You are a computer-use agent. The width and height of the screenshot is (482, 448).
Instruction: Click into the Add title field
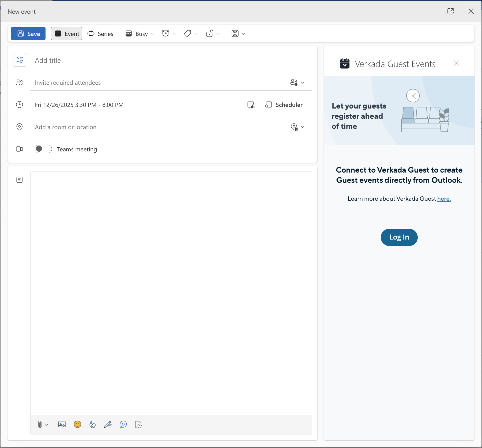(171, 61)
